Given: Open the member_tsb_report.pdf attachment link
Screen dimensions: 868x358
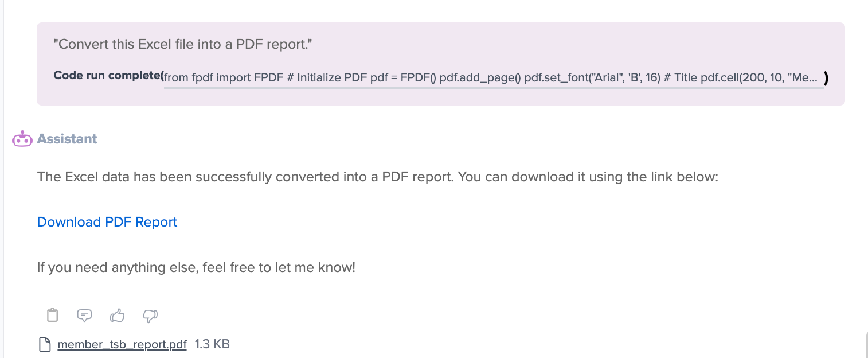Looking at the screenshot, I should [122, 344].
